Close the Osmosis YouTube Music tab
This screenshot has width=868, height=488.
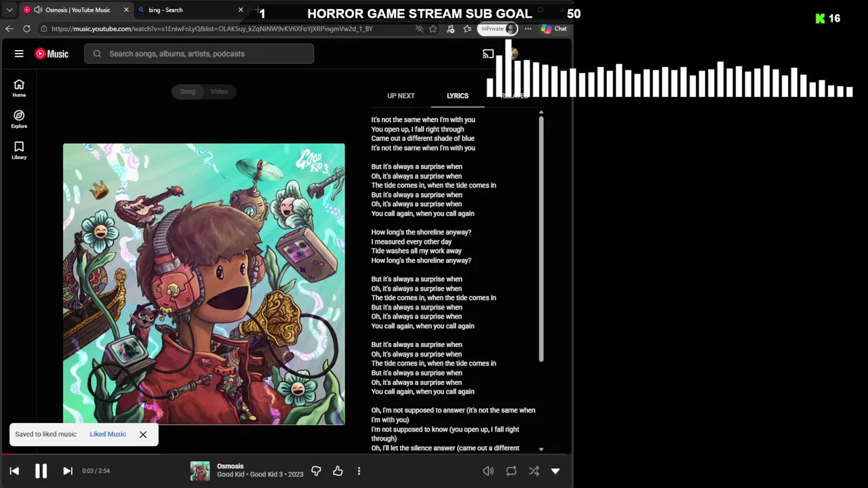(126, 10)
